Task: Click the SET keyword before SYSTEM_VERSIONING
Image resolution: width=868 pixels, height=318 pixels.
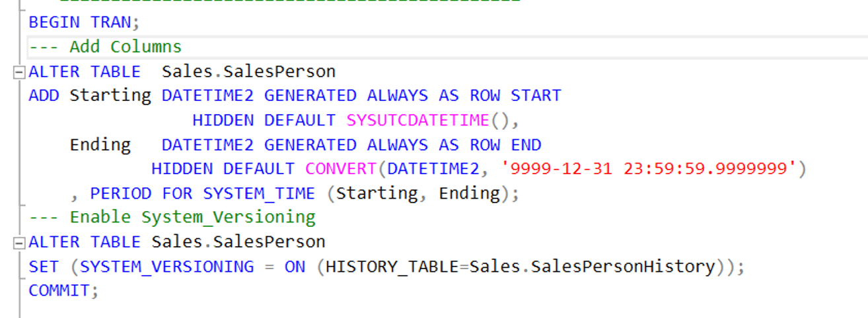Action: click(x=44, y=267)
